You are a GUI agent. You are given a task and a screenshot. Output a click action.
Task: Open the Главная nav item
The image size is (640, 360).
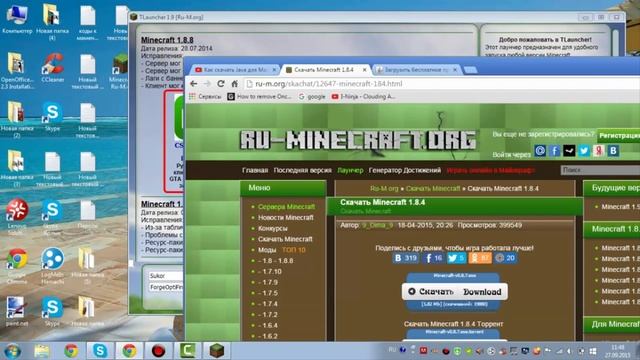pos(255,170)
